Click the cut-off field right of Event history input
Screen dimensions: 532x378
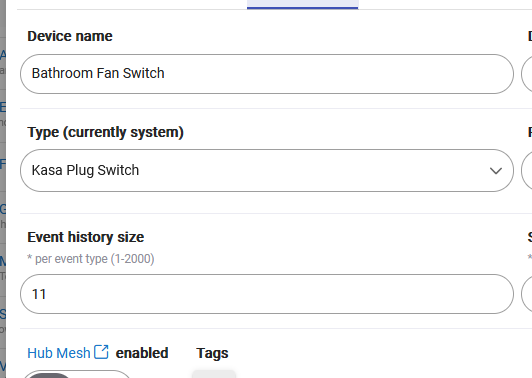pos(527,294)
